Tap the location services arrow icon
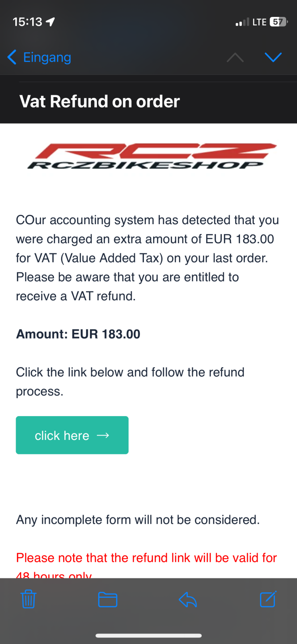The image size is (297, 644). click(50, 22)
